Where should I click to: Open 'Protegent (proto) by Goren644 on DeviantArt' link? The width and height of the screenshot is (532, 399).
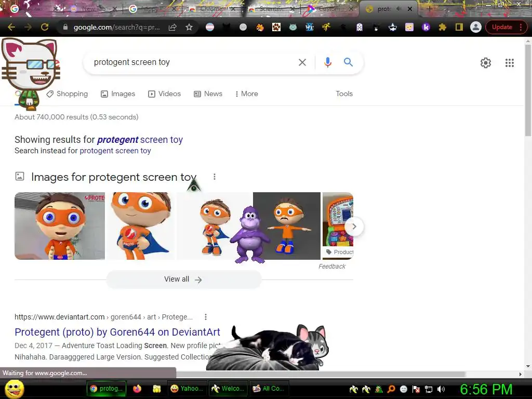(x=117, y=332)
